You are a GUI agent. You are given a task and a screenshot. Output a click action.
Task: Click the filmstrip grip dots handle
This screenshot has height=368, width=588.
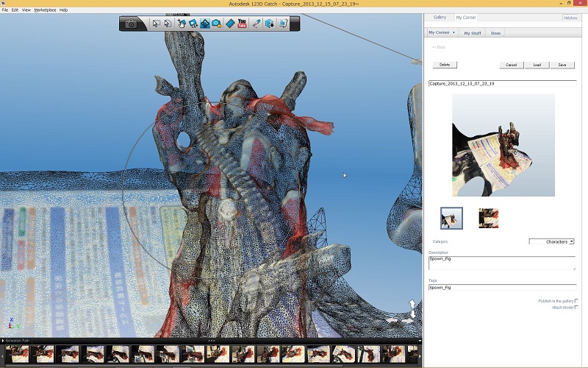pyautogui.click(x=212, y=341)
